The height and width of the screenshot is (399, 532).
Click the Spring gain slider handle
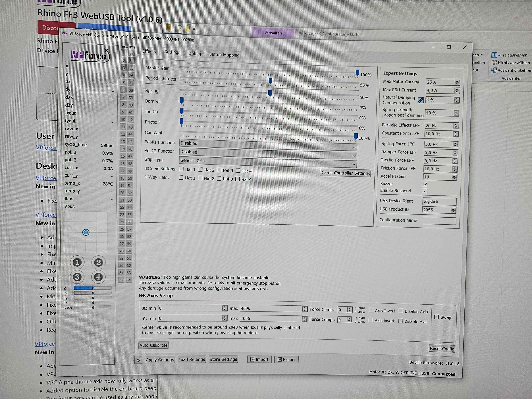pyautogui.click(x=270, y=93)
